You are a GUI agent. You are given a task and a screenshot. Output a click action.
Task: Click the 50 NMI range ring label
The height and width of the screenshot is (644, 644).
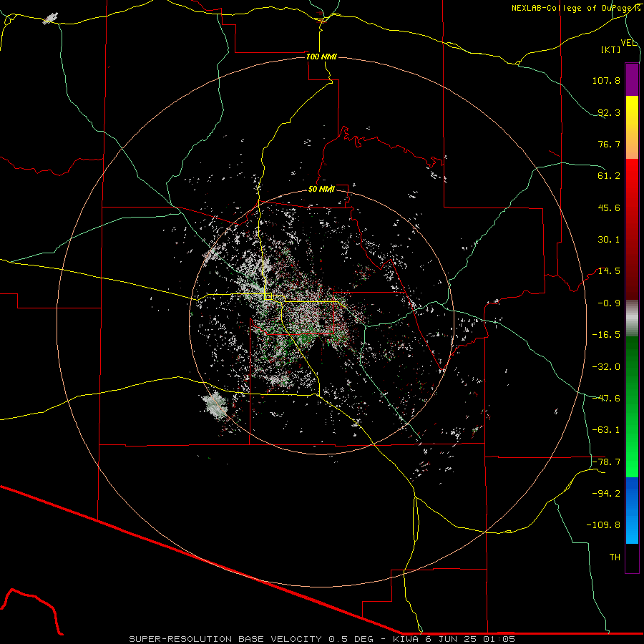click(321, 189)
